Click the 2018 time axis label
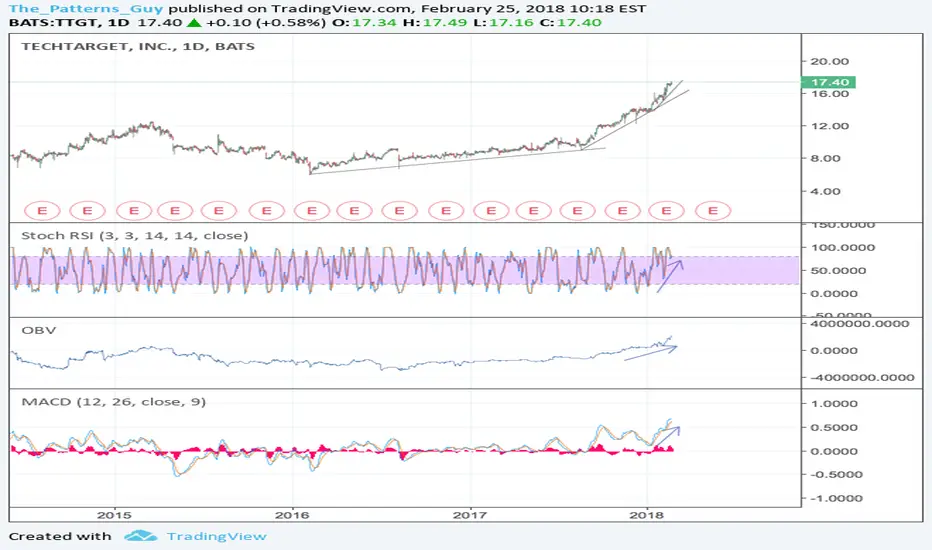This screenshot has height=550, width=932. pyautogui.click(x=646, y=515)
